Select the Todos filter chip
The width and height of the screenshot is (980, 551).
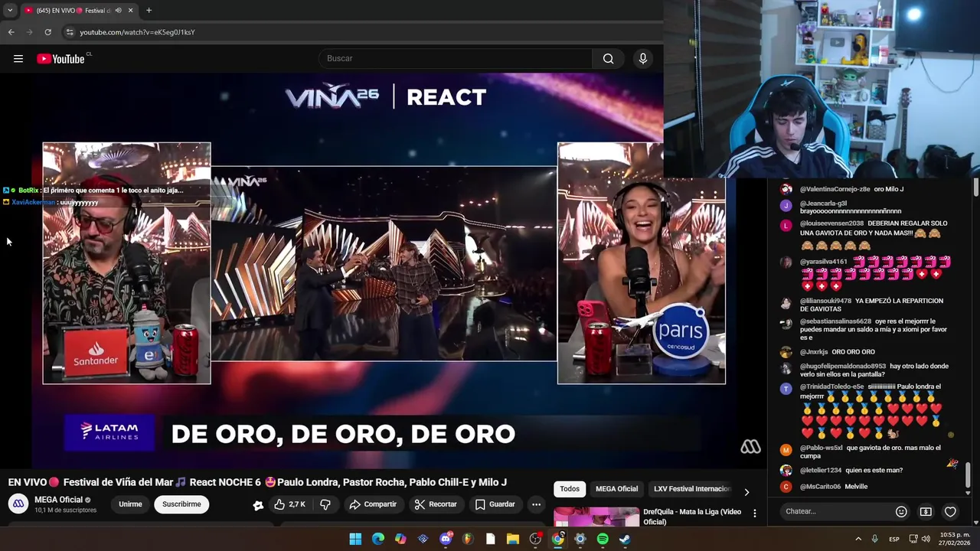coord(570,489)
